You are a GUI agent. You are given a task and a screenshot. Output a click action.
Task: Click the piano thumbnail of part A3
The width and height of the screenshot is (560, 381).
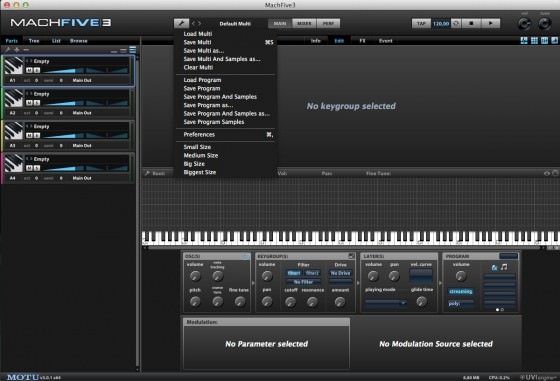pyautogui.click(x=14, y=131)
